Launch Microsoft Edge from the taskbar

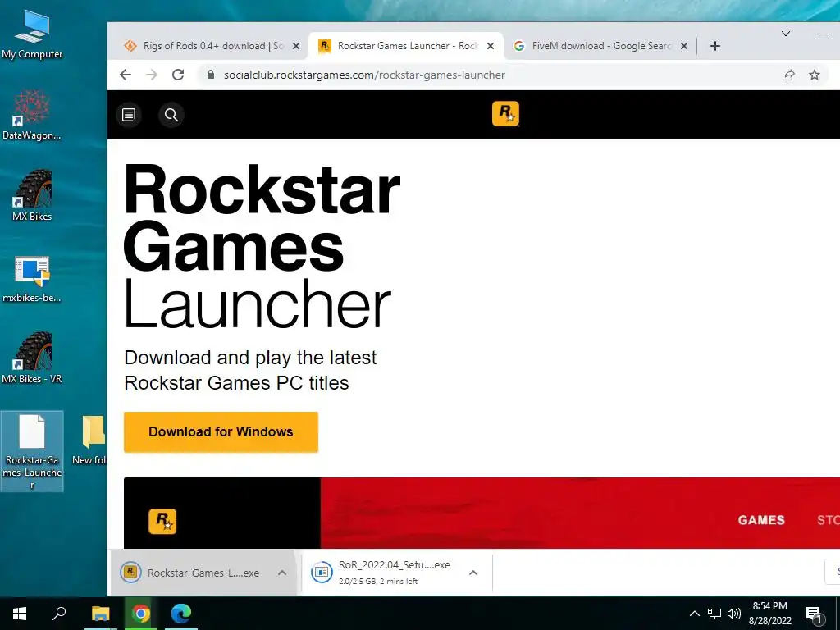pyautogui.click(x=181, y=613)
